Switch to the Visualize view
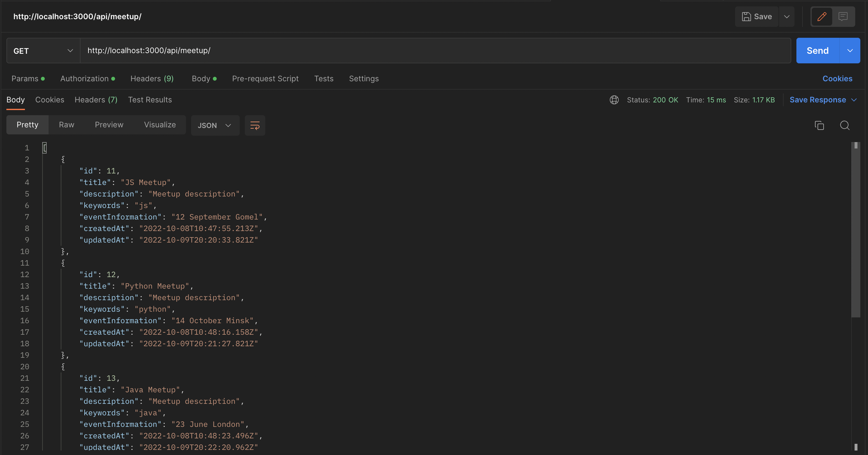 click(160, 124)
